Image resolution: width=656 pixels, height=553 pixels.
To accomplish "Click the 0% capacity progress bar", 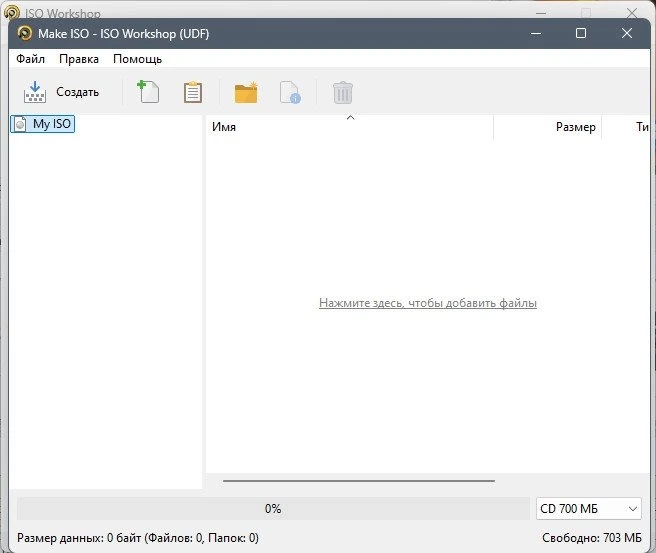I will point(273,509).
